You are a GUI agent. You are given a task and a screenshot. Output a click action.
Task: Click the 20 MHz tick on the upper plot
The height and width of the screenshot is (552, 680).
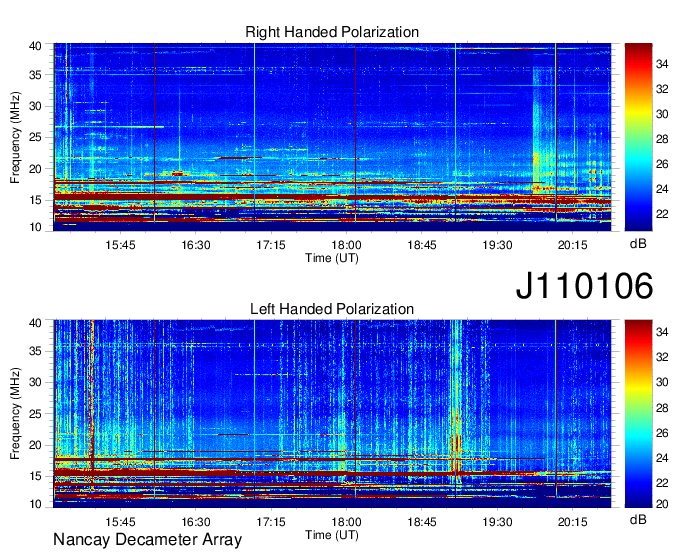pyautogui.click(x=36, y=169)
